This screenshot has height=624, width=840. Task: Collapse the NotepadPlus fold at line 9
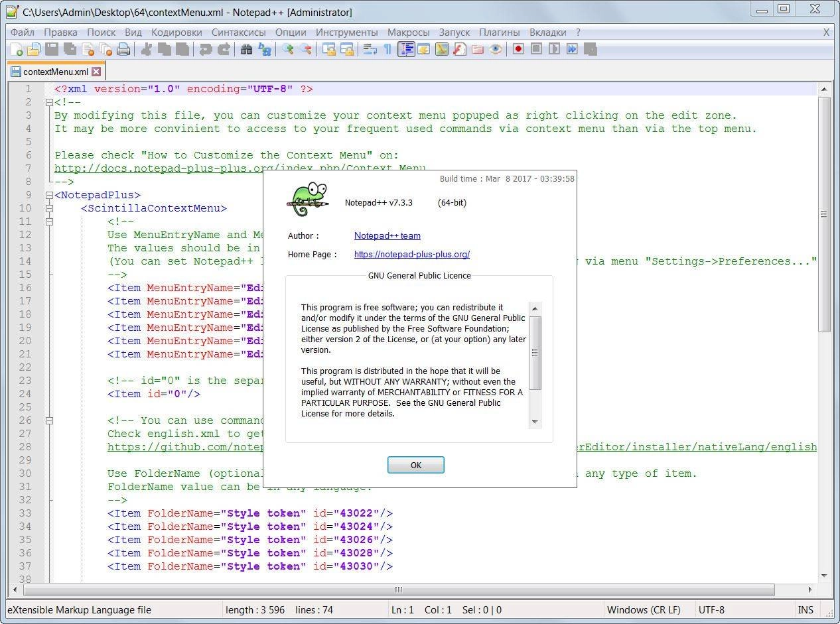49,195
